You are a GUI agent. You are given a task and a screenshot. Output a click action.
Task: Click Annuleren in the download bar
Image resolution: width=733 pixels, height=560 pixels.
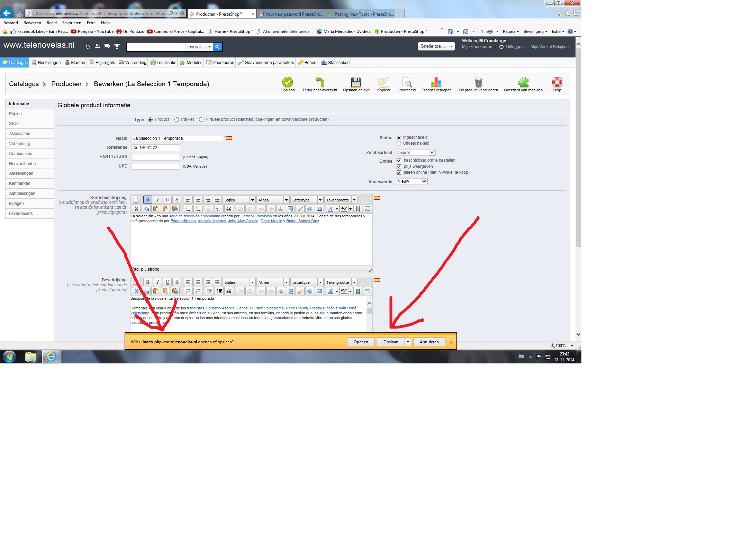pyautogui.click(x=429, y=342)
